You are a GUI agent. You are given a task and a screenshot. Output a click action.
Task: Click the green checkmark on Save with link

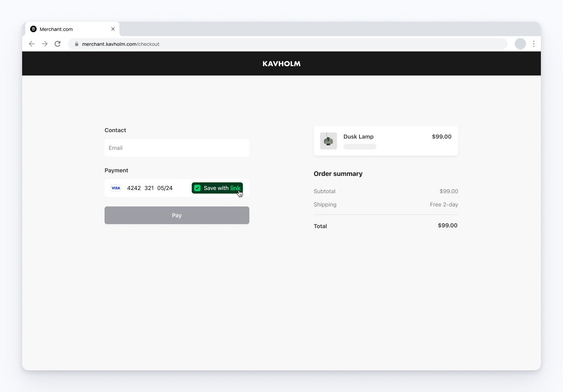pos(197,188)
